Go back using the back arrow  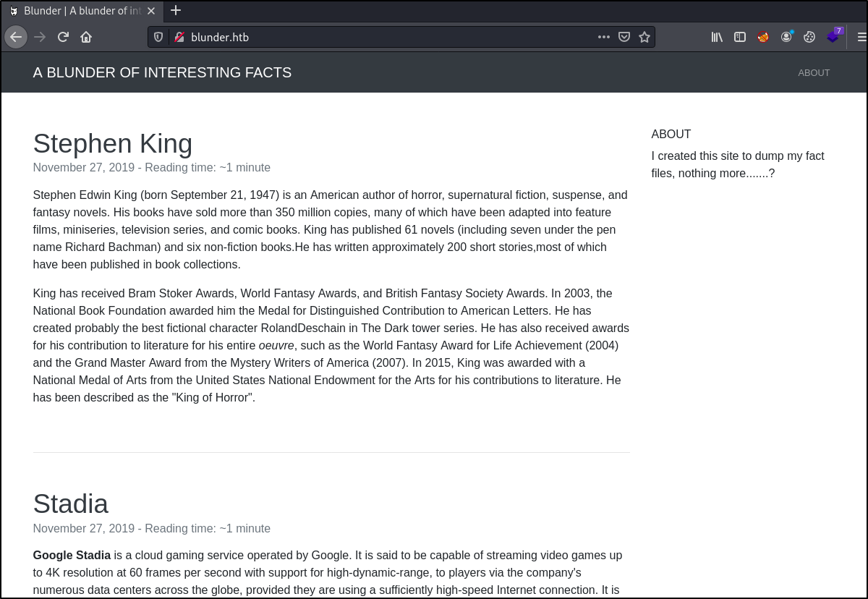click(x=16, y=37)
